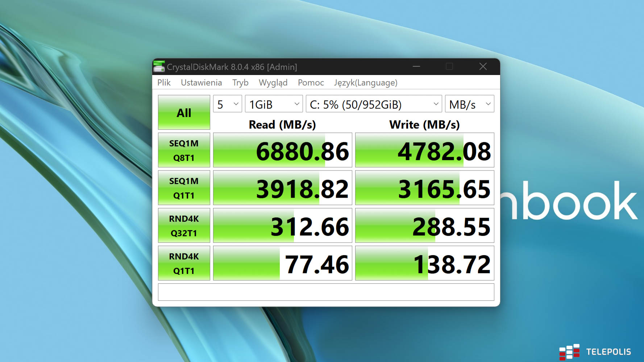Minimize the CrystalDiskMark window
The height and width of the screenshot is (362, 644).
coord(416,67)
